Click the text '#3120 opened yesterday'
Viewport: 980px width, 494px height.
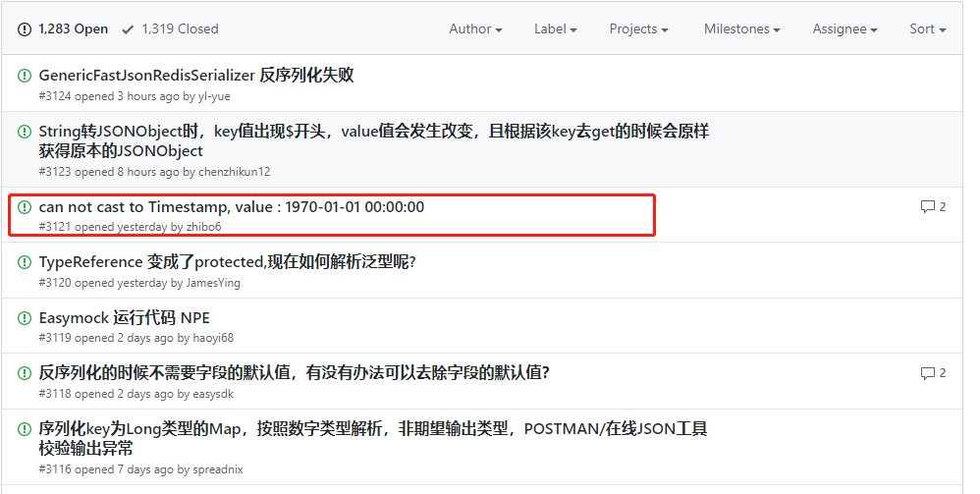coord(103,283)
